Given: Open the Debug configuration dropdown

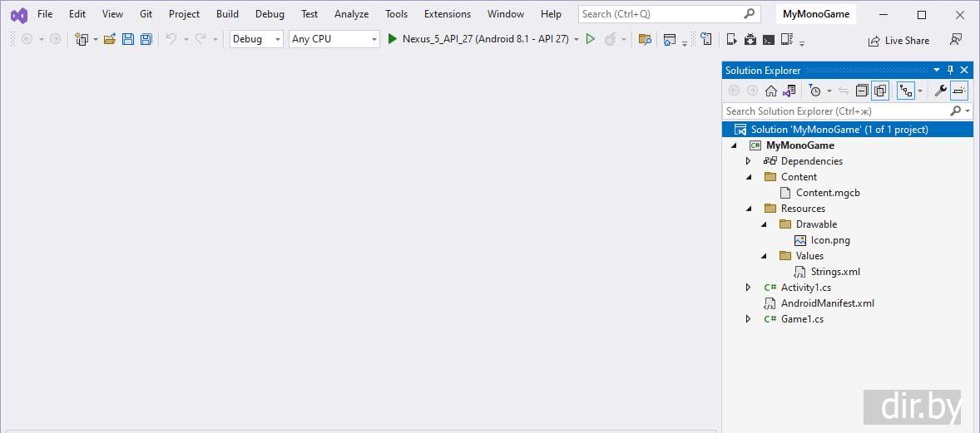Looking at the screenshot, I should tap(256, 39).
